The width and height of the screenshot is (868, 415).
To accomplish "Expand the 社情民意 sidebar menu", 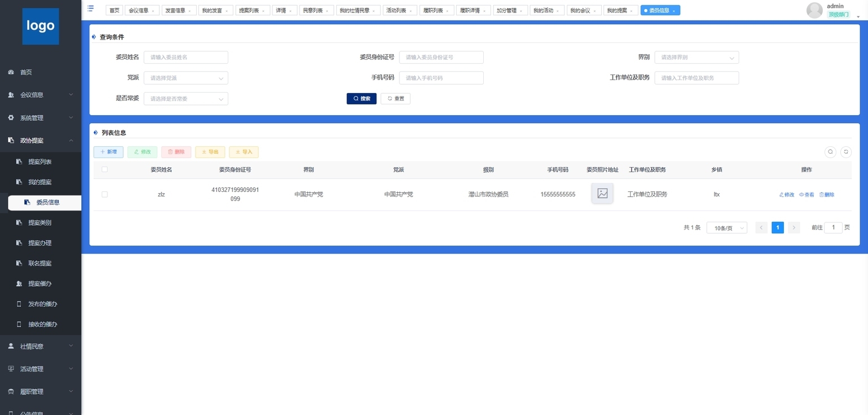I will (71, 346).
